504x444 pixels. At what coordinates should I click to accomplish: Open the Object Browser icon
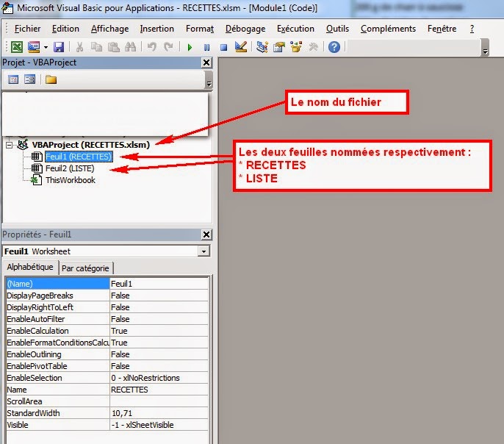[296, 47]
